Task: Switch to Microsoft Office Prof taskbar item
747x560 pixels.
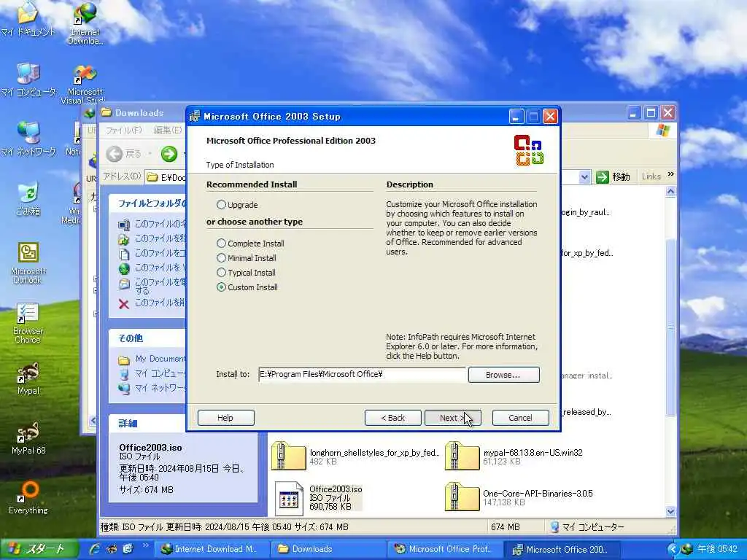Action: [x=445, y=549]
